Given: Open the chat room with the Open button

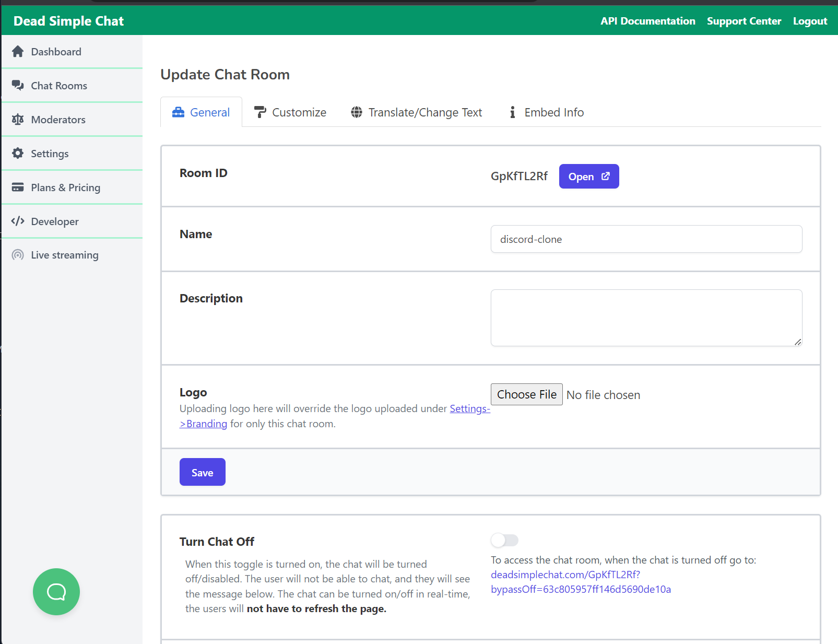Looking at the screenshot, I should click(x=588, y=176).
